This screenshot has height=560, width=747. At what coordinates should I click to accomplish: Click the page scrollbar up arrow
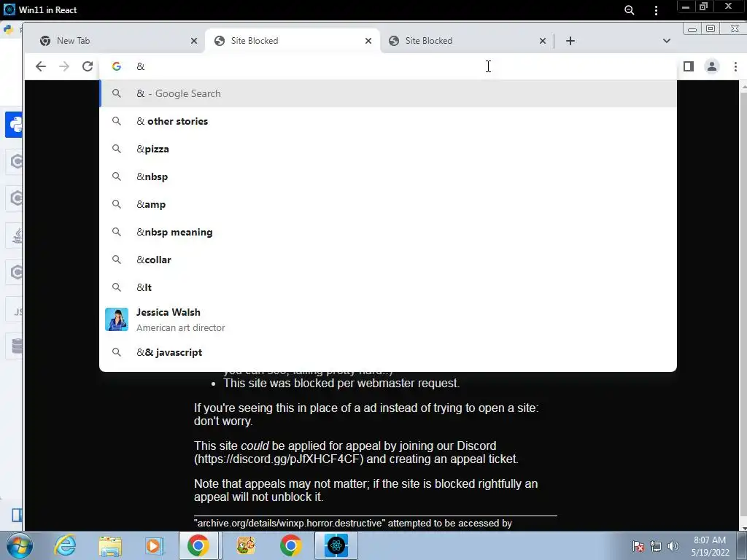[743, 87]
